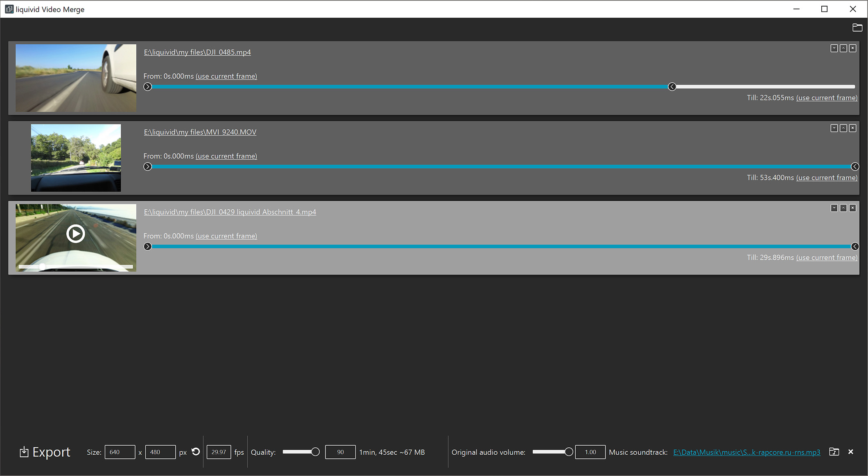Click 'use current frame' for MVI_9240 end time
Screen dimensions: 868x476
coord(827,177)
